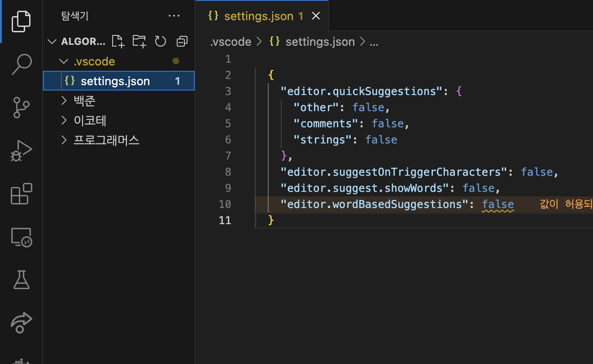The image size is (593, 364).
Task: Click the "strings" key on line 6
Action: [x=323, y=140]
